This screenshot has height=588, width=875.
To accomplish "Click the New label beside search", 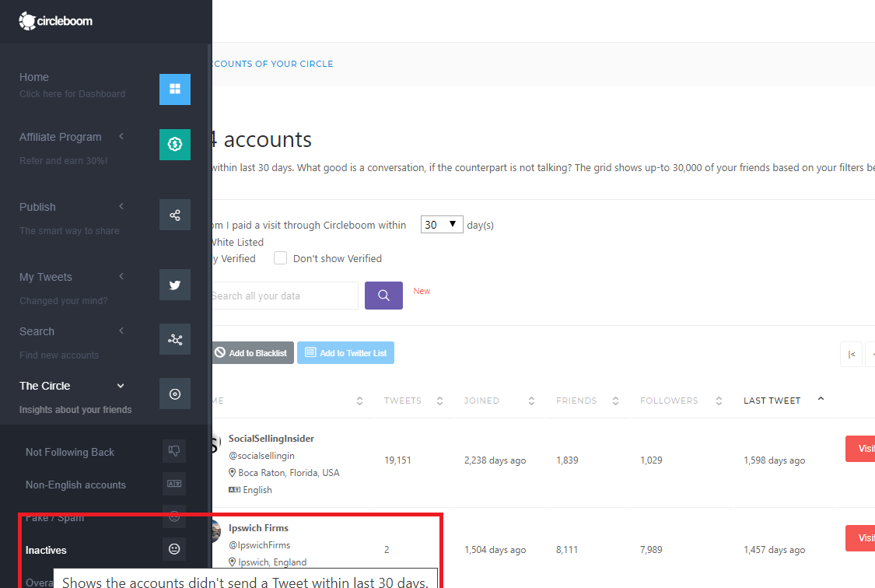I will [422, 291].
